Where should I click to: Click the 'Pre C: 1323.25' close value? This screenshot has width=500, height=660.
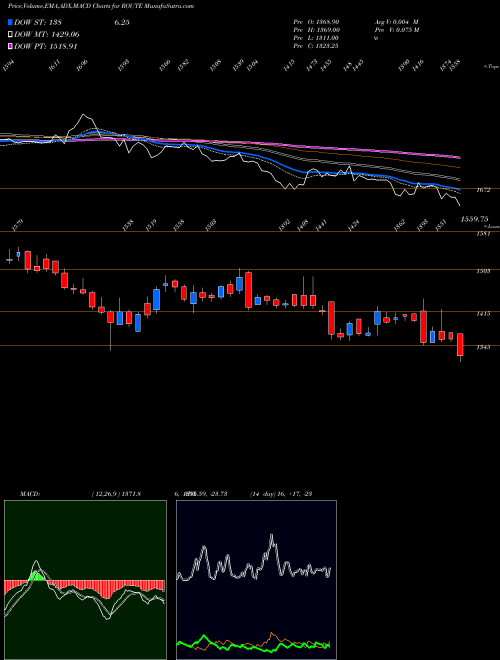pos(316,46)
